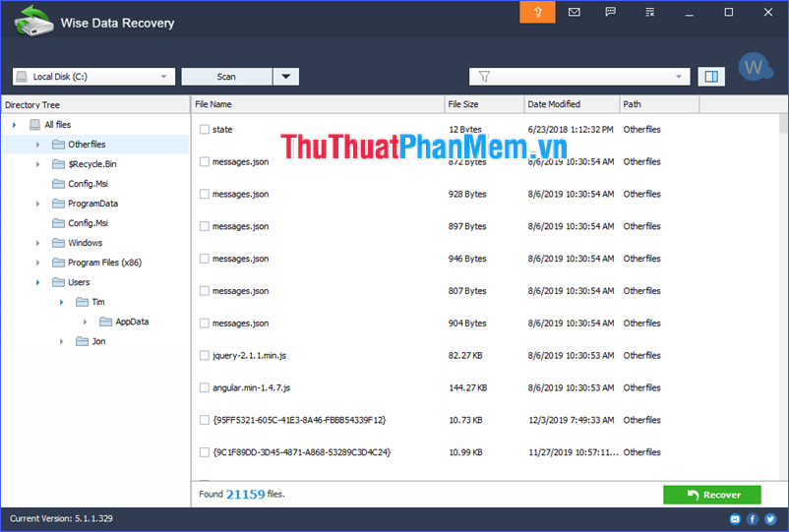Check the messages.json 928 Bytes checkbox
The image size is (789, 532).
(x=205, y=194)
